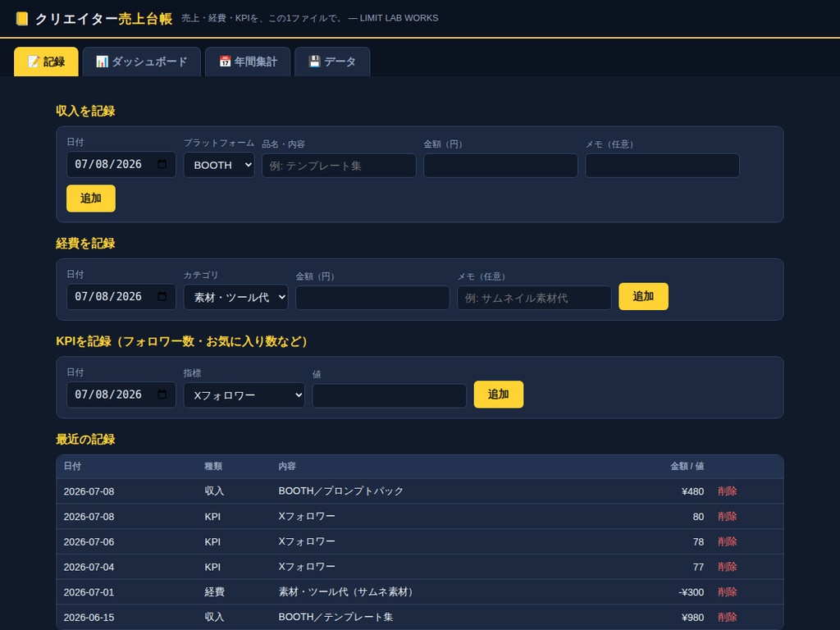This screenshot has width=840, height=630.
Task: Select 素材・ツール代(サムネ素材) content cell
Action: tap(347, 592)
